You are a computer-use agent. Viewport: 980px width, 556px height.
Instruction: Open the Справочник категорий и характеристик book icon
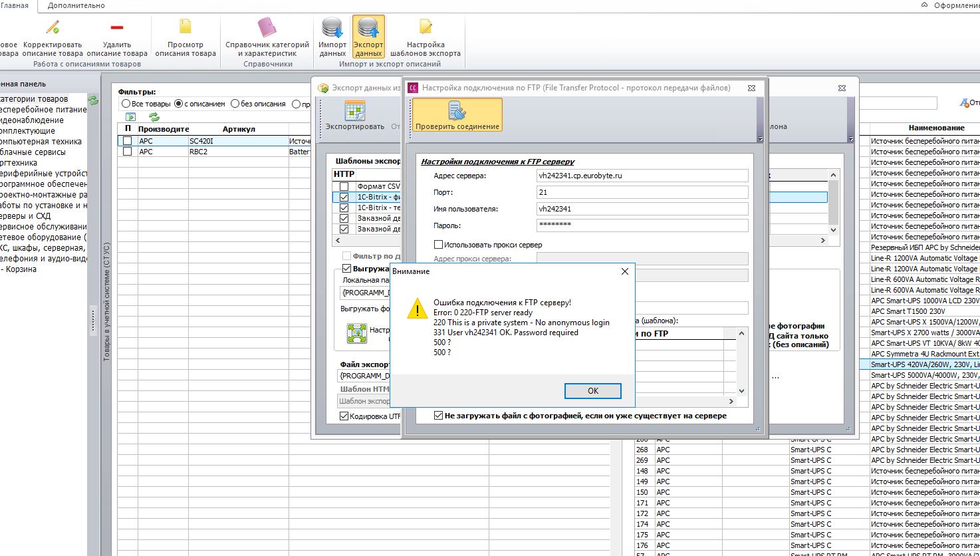coord(267,27)
